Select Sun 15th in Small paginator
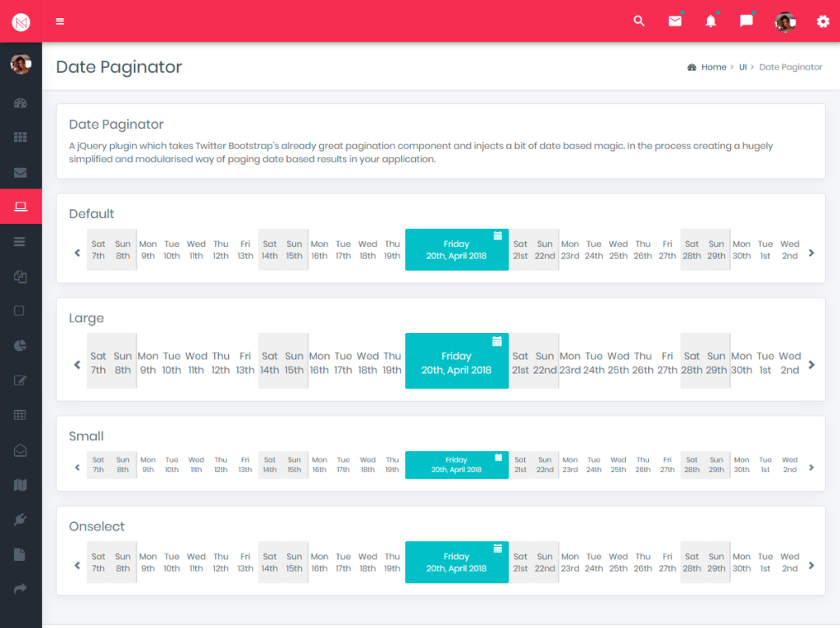840x628 pixels. [294, 465]
